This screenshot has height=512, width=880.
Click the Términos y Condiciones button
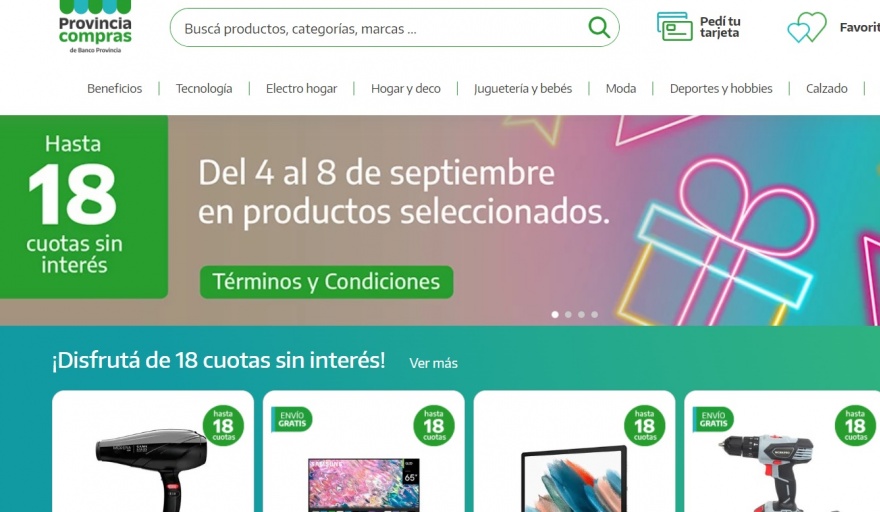point(326,282)
